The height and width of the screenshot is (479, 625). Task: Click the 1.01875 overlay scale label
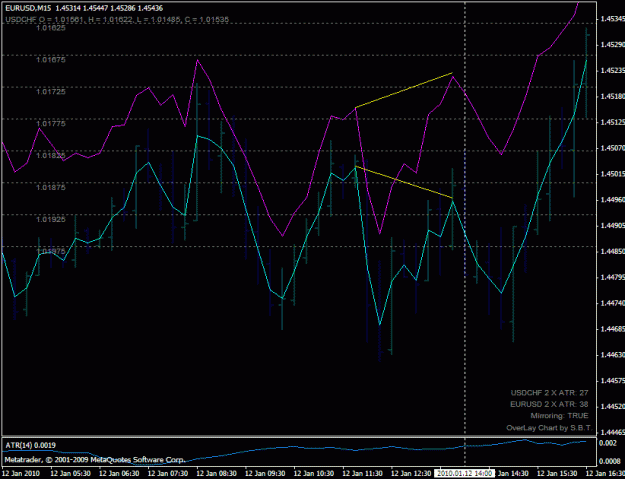pyautogui.click(x=51, y=187)
